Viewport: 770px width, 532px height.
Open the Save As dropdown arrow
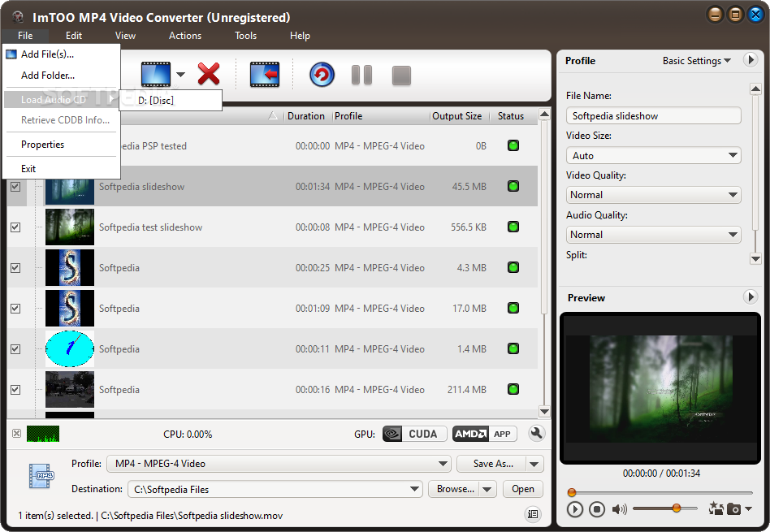tap(534, 464)
